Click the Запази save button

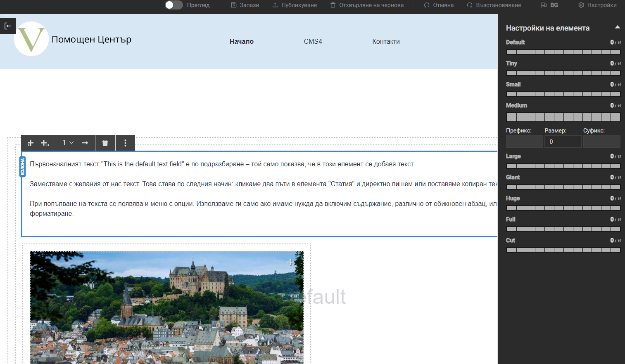point(245,5)
